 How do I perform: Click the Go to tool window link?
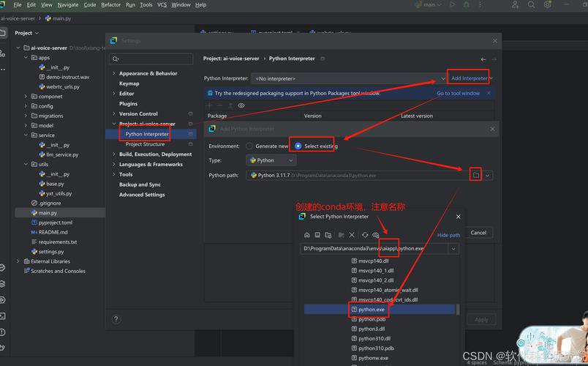pos(459,93)
